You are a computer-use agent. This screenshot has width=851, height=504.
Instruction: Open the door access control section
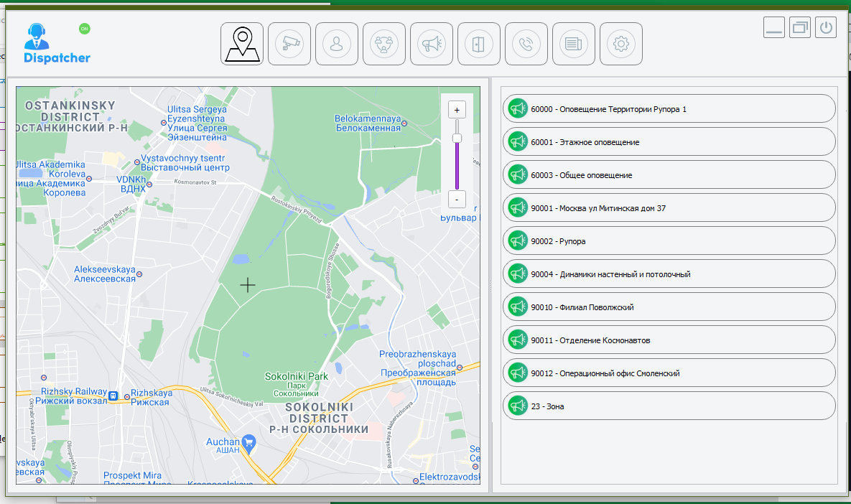click(479, 44)
